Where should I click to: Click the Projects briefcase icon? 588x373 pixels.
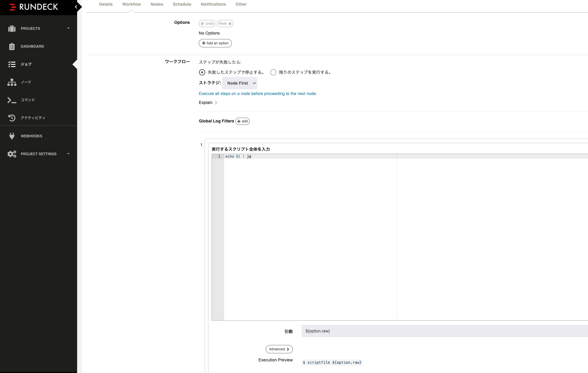(12, 29)
